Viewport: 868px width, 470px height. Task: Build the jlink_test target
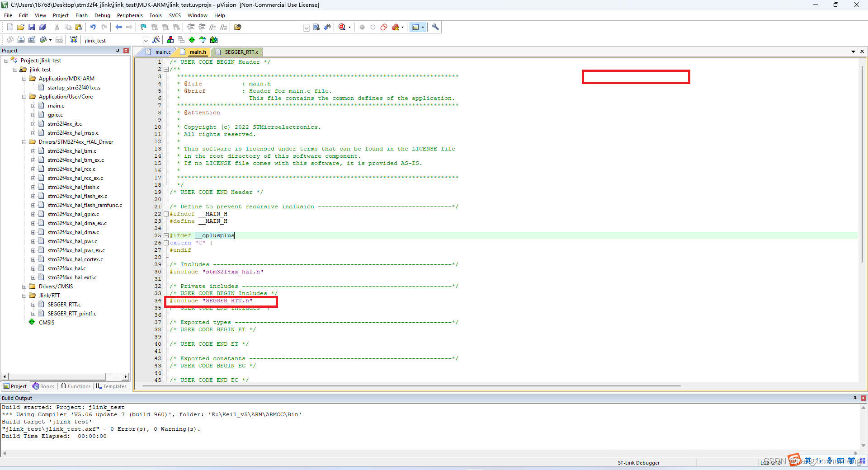coord(21,40)
